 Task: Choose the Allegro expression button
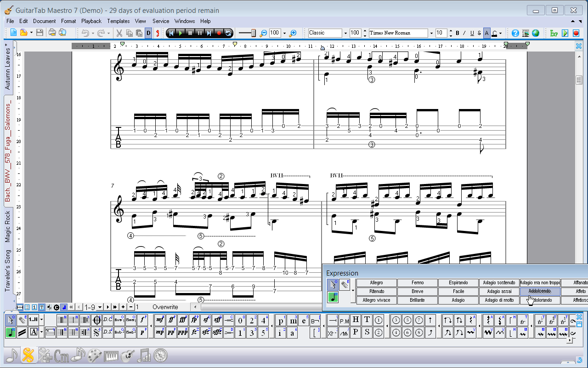coord(376,282)
